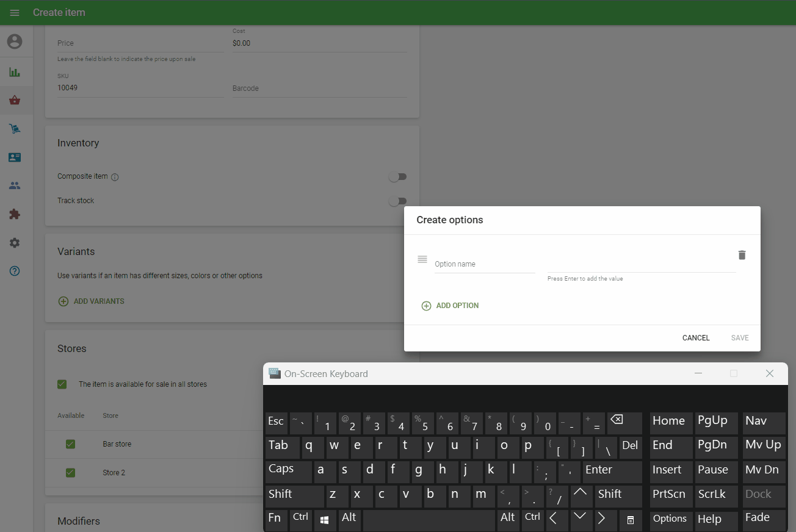Click the help question mark sidebar icon
Viewport: 796px width, 532px height.
tap(15, 271)
